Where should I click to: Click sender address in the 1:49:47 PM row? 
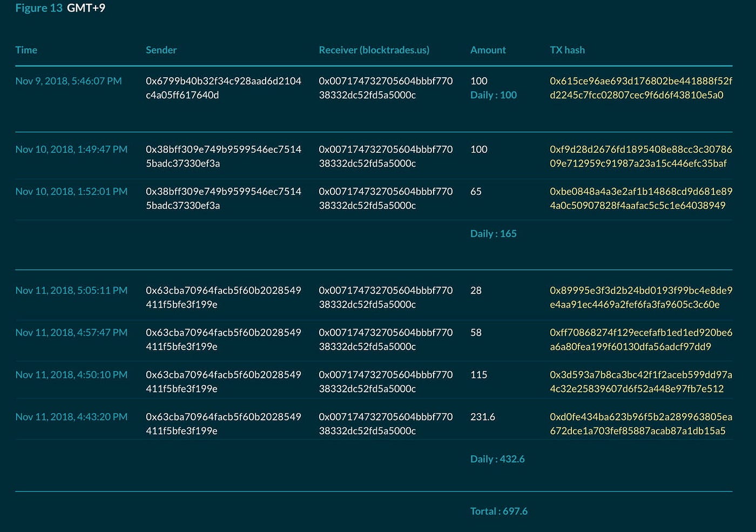[224, 156]
